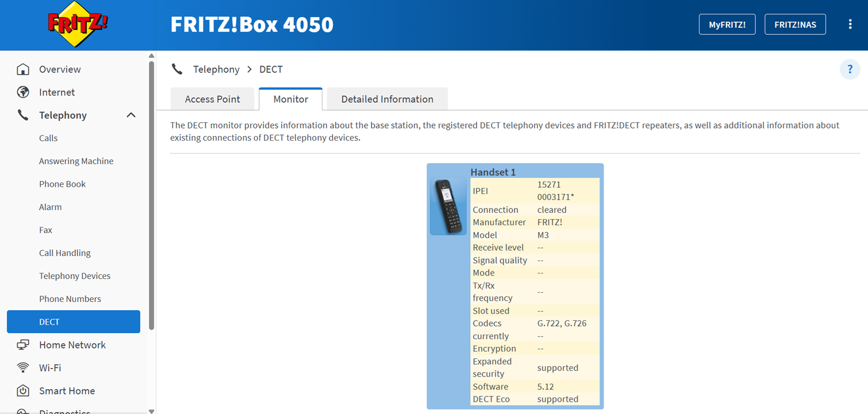This screenshot has height=414, width=868.
Task: Click the Home Network computers icon
Action: coord(23,345)
